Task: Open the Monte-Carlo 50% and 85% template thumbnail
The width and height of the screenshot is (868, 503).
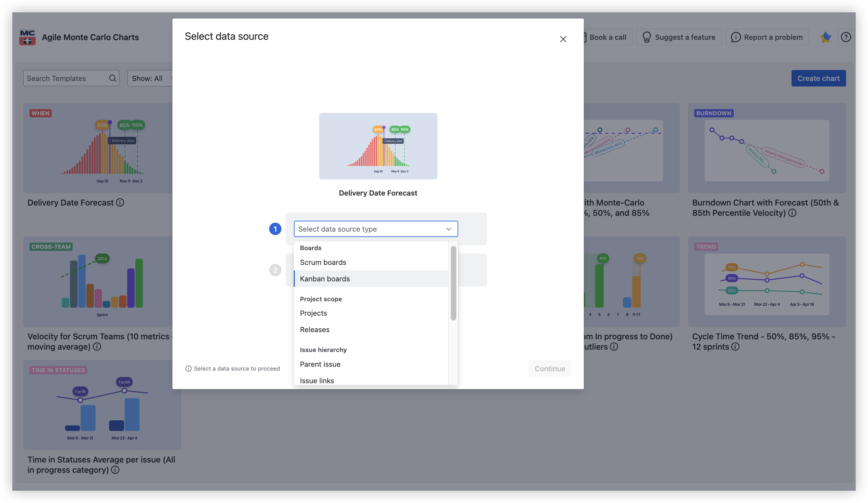Action: click(x=631, y=148)
